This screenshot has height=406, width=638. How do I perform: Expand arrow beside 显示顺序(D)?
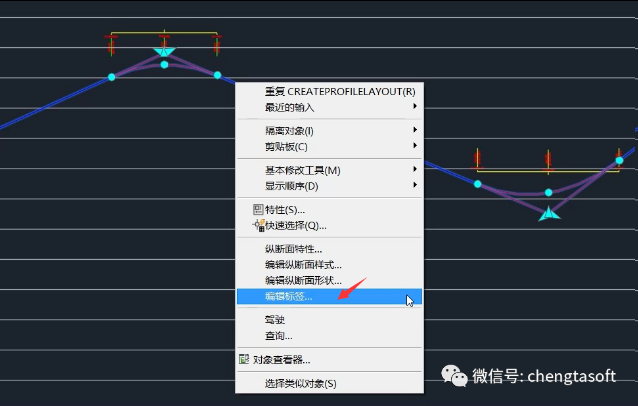coord(415,185)
